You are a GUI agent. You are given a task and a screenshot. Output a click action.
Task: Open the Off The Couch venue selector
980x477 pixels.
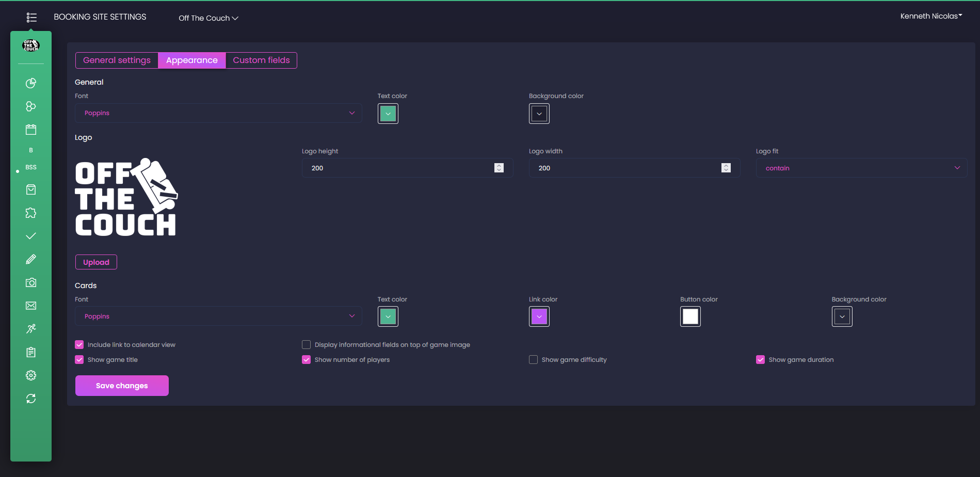point(208,18)
